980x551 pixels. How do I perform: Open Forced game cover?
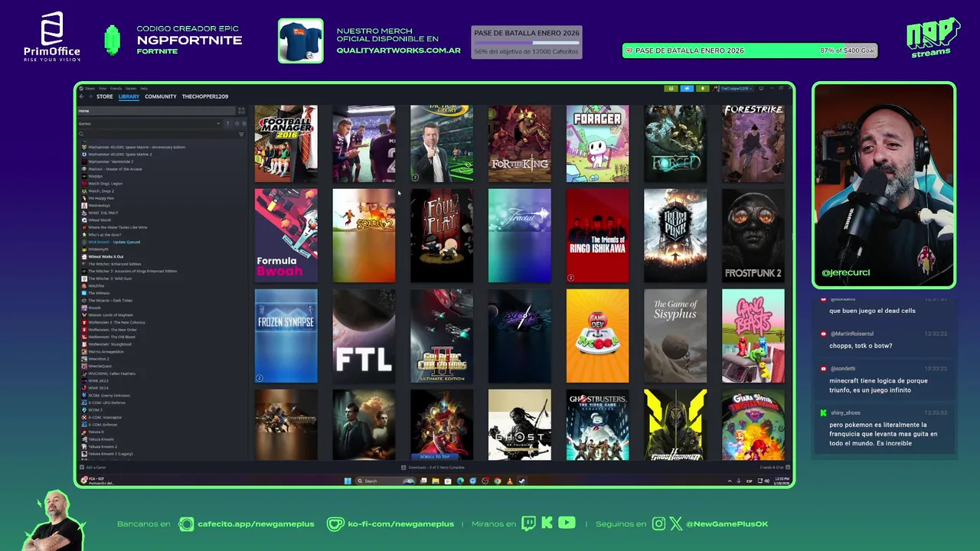(x=675, y=144)
